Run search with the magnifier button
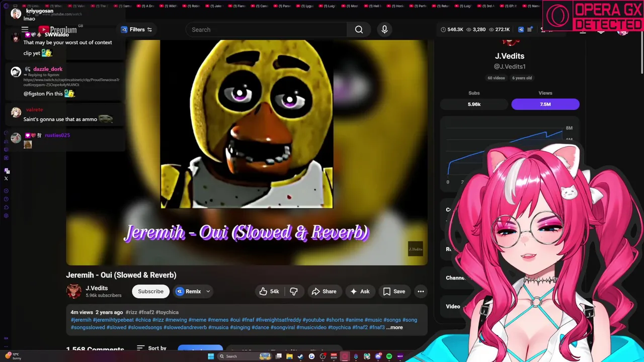The image size is (644, 362). tap(359, 30)
